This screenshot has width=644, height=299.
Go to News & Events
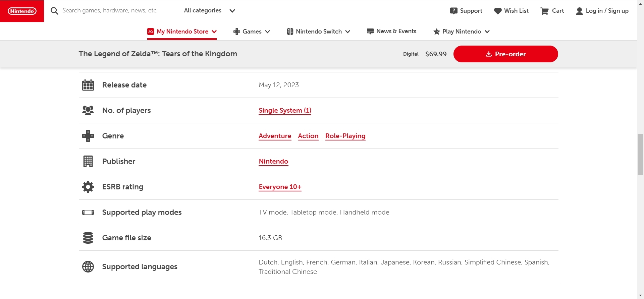pos(392,31)
